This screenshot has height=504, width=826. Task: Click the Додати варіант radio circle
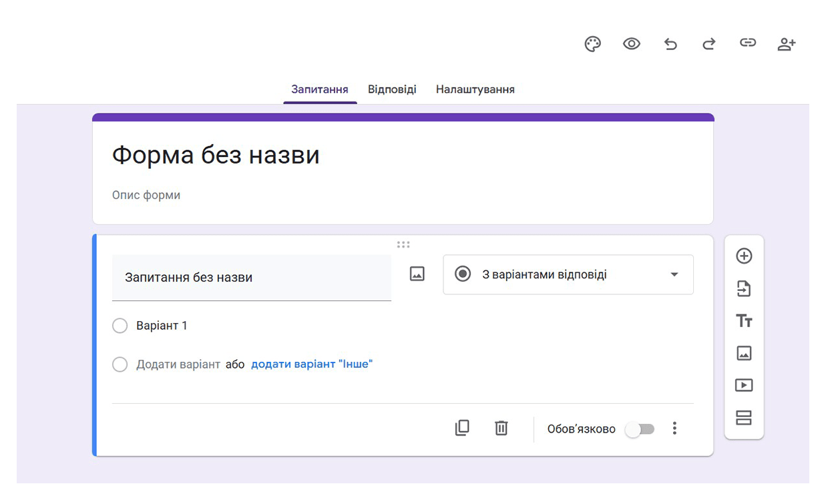point(120,364)
